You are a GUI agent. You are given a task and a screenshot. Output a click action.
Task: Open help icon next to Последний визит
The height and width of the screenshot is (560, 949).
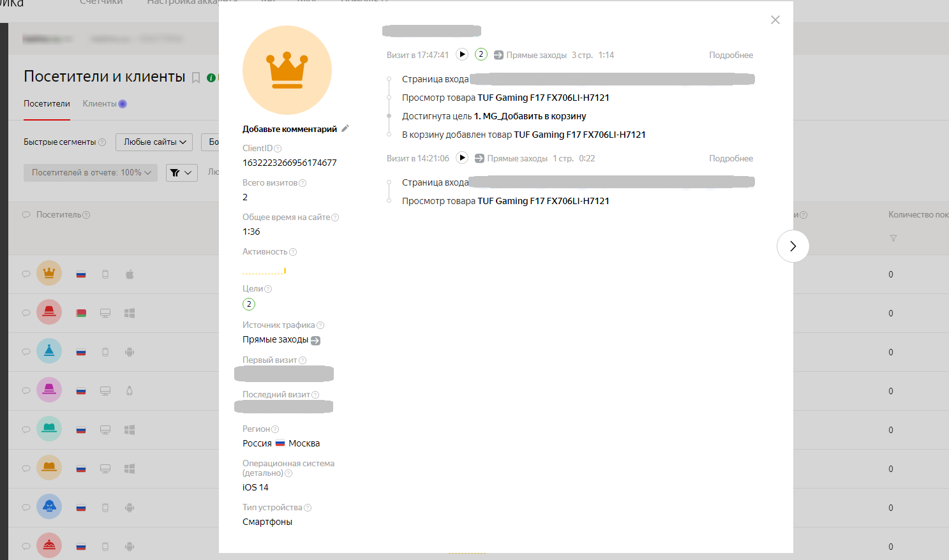point(315,395)
